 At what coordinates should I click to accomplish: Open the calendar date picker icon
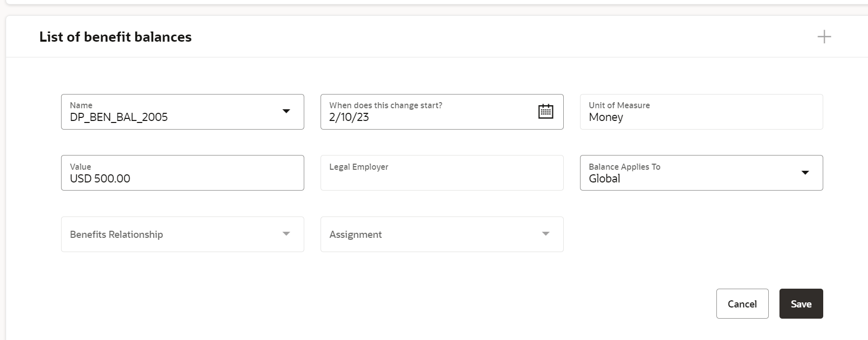pos(545,111)
